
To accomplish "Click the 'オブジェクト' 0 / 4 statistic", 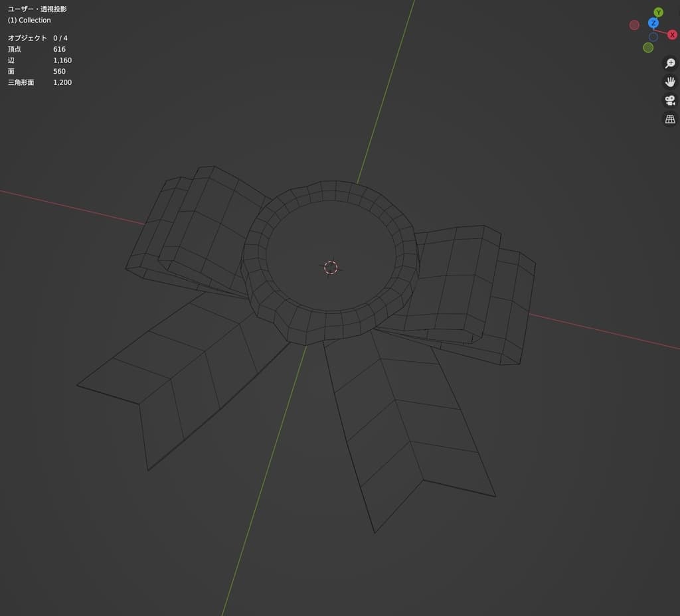I will pyautogui.click(x=38, y=38).
